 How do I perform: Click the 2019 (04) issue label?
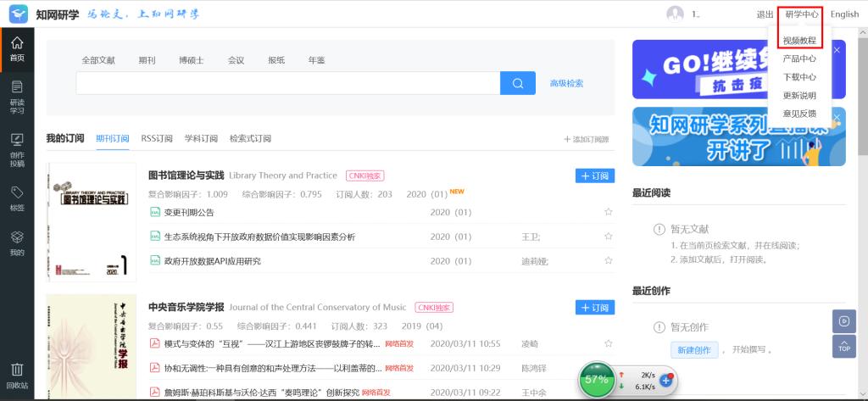coord(422,326)
